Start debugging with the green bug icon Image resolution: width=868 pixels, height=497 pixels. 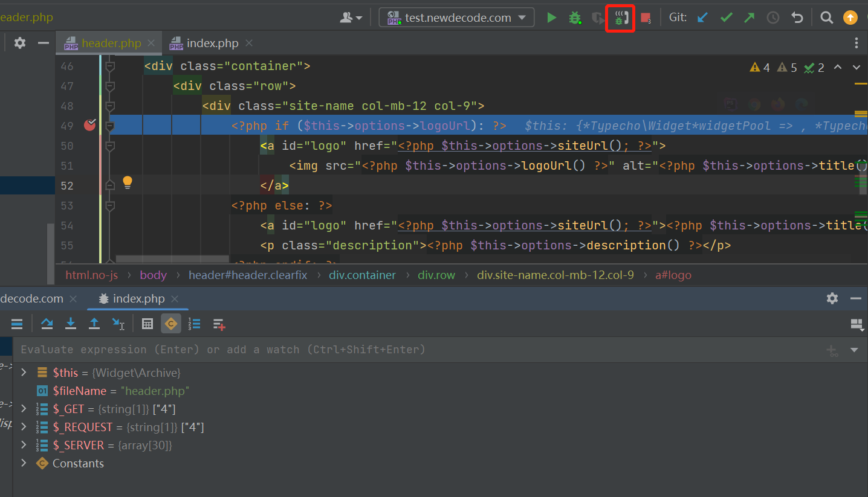tap(574, 18)
